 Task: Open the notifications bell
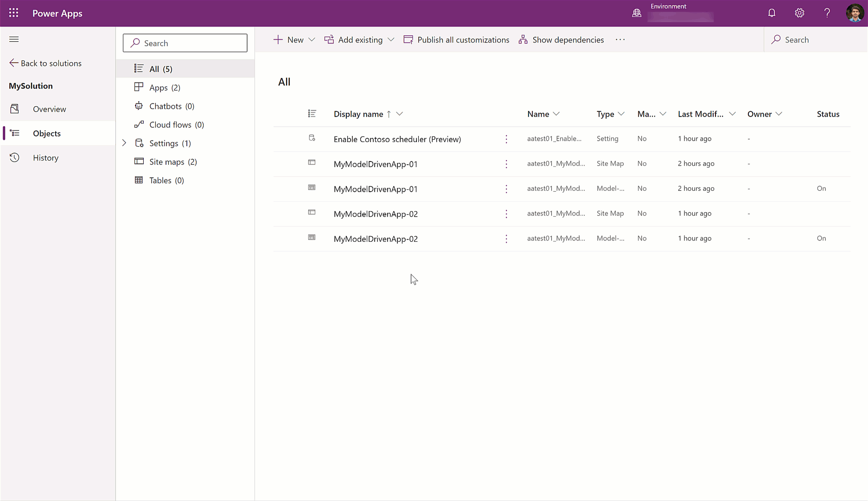[x=771, y=13]
